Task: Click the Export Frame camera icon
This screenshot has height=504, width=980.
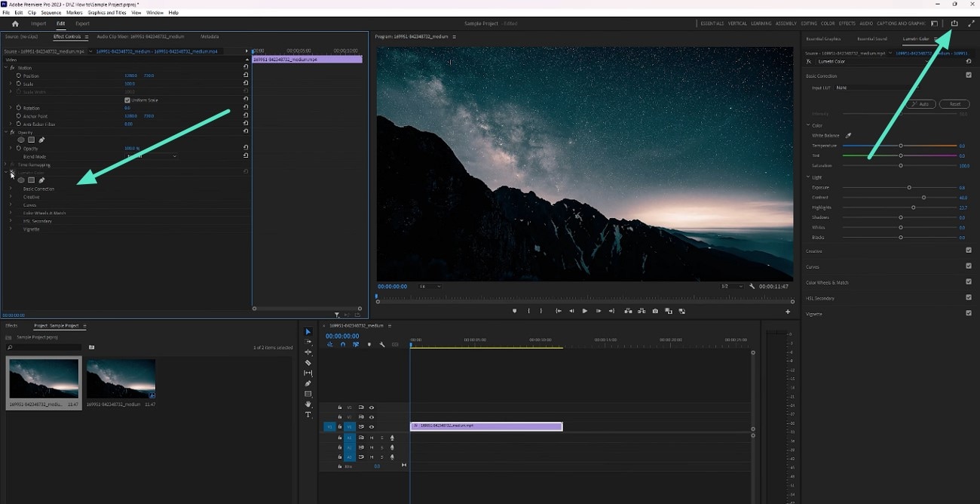Action: point(654,311)
